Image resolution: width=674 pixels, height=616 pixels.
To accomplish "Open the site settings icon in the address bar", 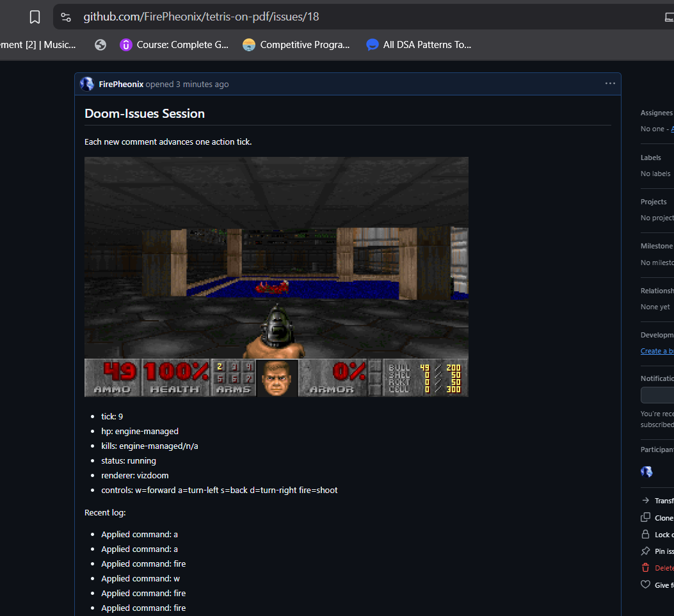I will [x=66, y=17].
